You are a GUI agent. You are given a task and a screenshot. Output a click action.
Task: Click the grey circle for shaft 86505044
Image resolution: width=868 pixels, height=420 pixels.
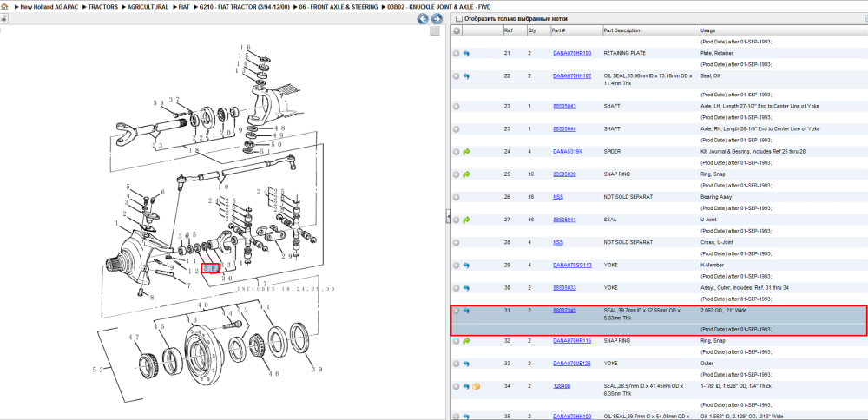coord(457,129)
